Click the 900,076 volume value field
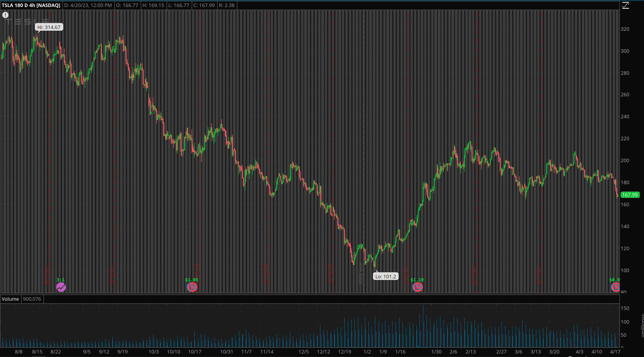The width and height of the screenshot is (644, 357). (32, 299)
